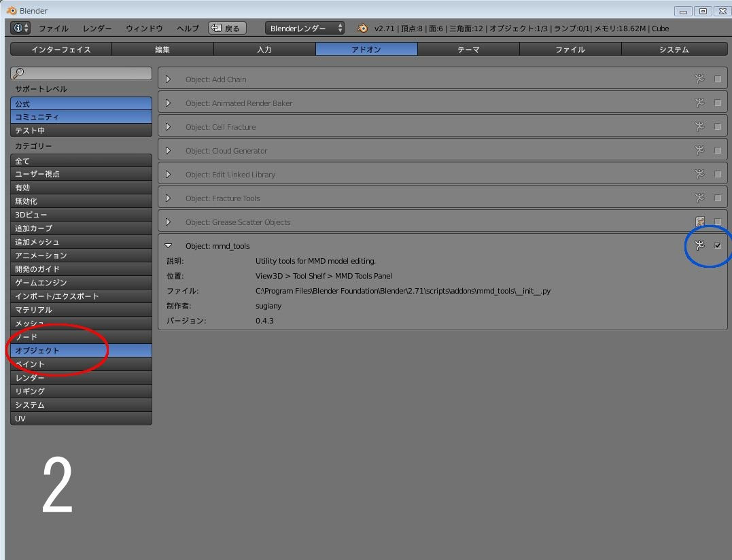This screenshot has height=560, width=732.
Task: Expand the Fracture Tools addon details
Action: (169, 198)
